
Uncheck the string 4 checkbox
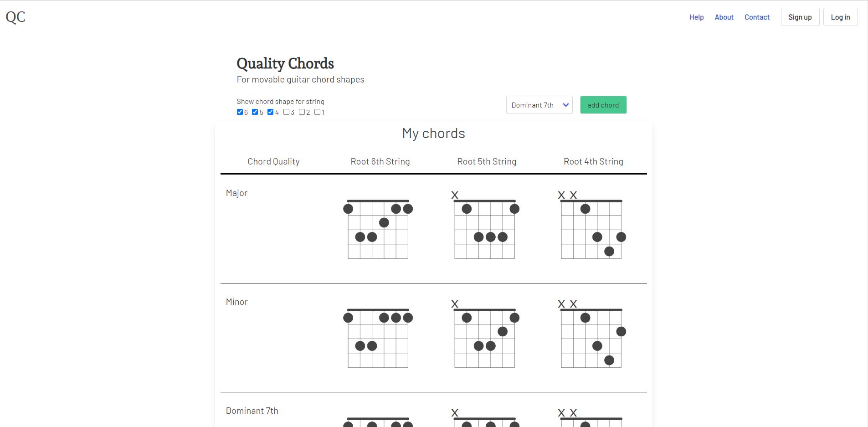(271, 112)
